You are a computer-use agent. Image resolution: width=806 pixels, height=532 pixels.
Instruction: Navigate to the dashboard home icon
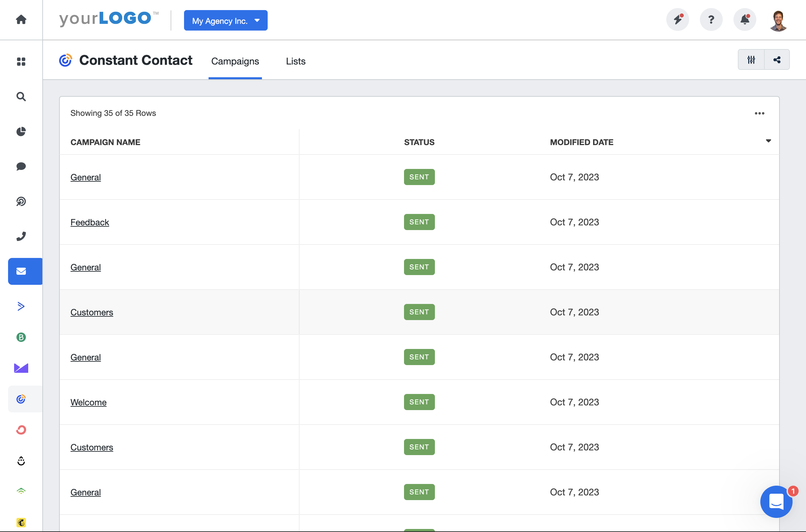21,19
